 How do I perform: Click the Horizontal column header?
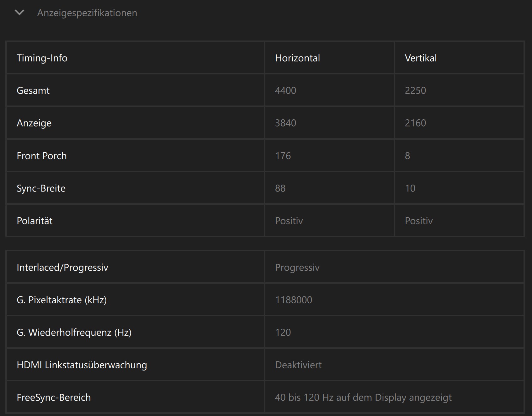[297, 58]
